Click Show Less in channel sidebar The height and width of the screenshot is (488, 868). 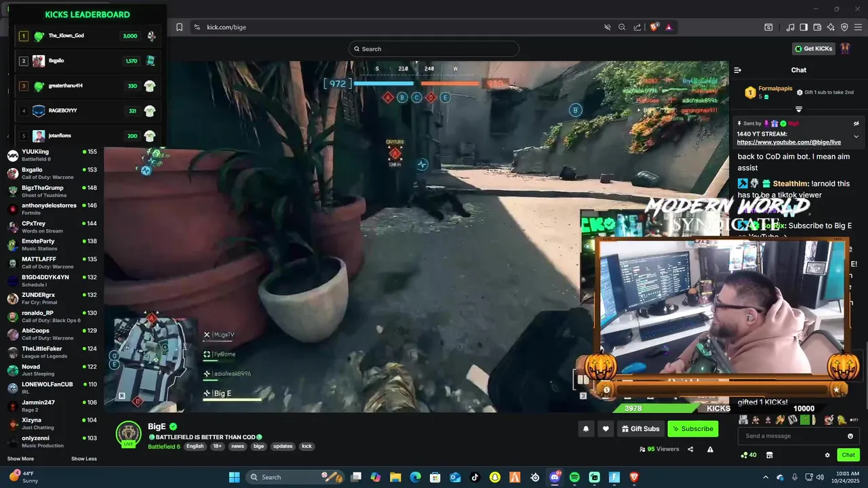pos(84,459)
